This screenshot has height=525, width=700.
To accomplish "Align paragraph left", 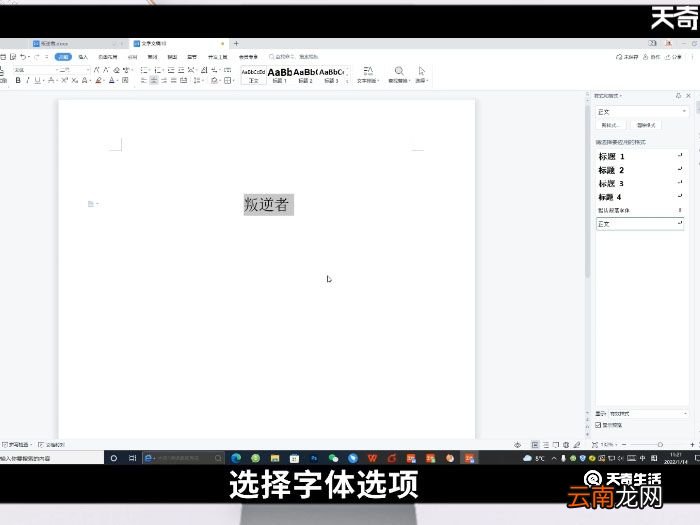I will click(x=144, y=80).
